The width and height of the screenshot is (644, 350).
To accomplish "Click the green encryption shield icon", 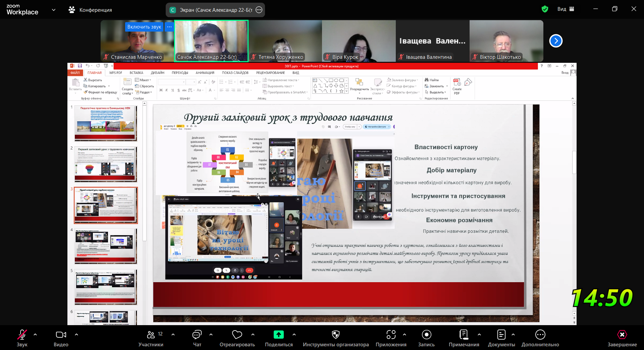I will coord(545,9).
